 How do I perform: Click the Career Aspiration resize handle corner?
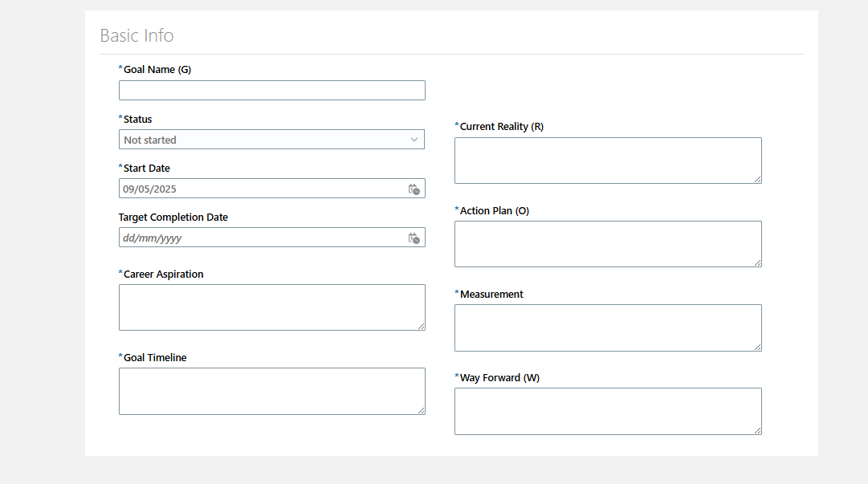pos(422,327)
